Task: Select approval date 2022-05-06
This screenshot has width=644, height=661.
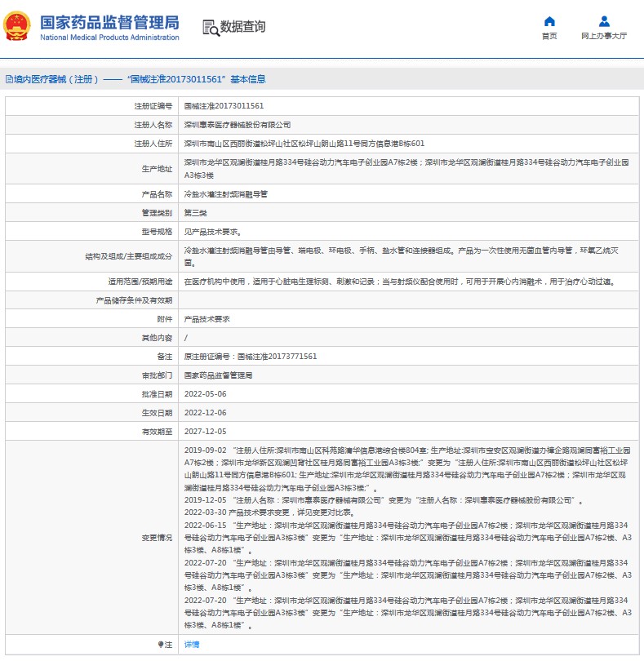Action: click(x=206, y=394)
